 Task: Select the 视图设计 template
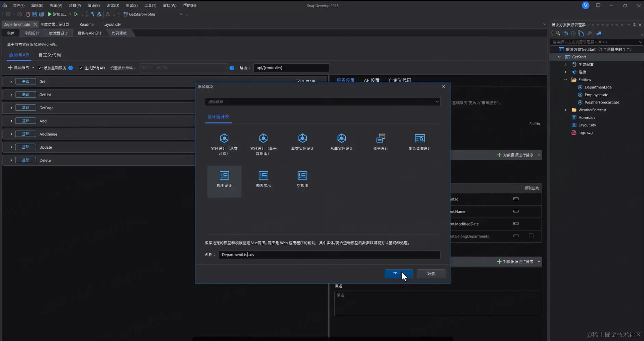(x=224, y=181)
